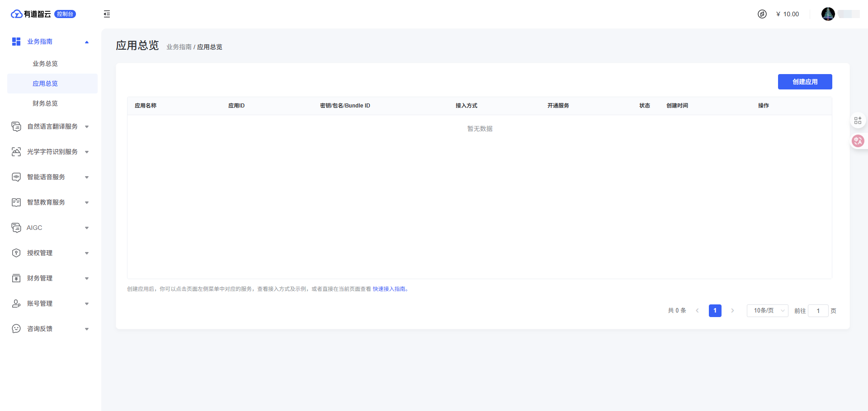Click the 授权管理 shield icon

tap(16, 253)
